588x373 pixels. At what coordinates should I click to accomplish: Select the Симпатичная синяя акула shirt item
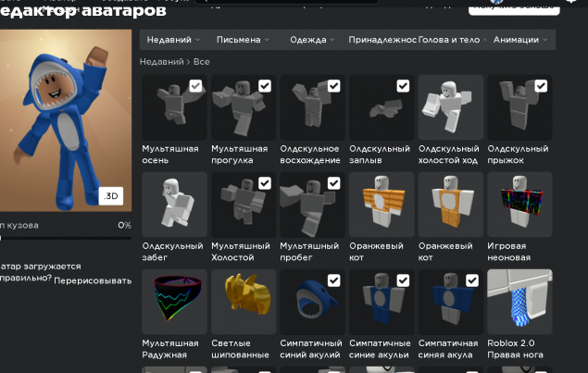click(450, 302)
